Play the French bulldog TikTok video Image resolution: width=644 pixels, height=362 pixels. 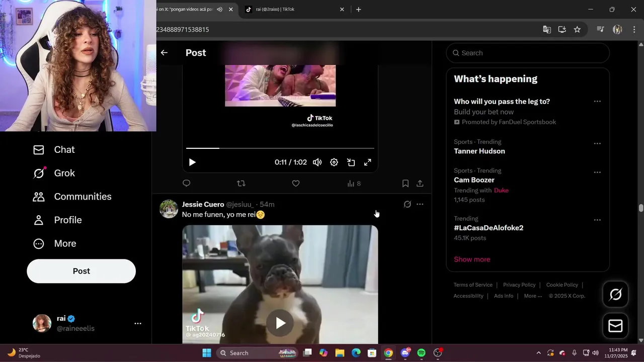pos(280,323)
